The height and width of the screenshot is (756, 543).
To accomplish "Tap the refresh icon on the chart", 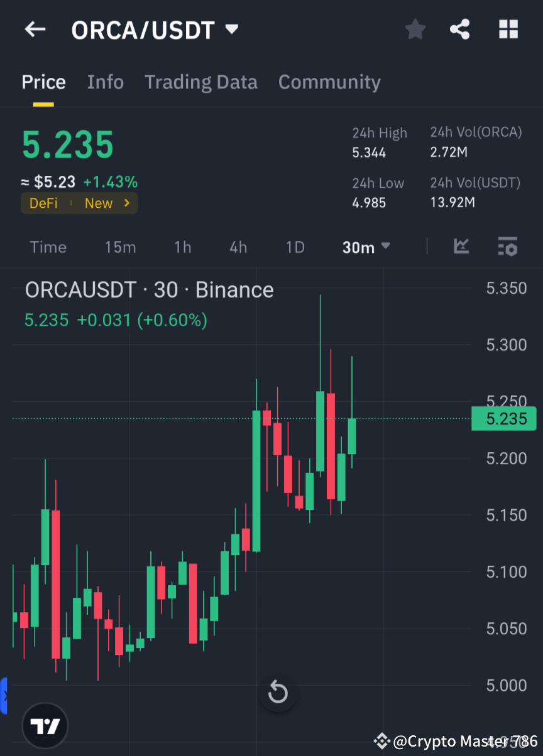I will (x=278, y=693).
